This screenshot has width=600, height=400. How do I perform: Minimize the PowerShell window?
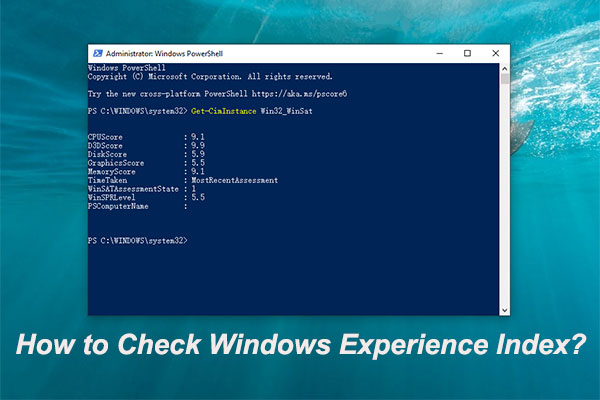click(440, 54)
